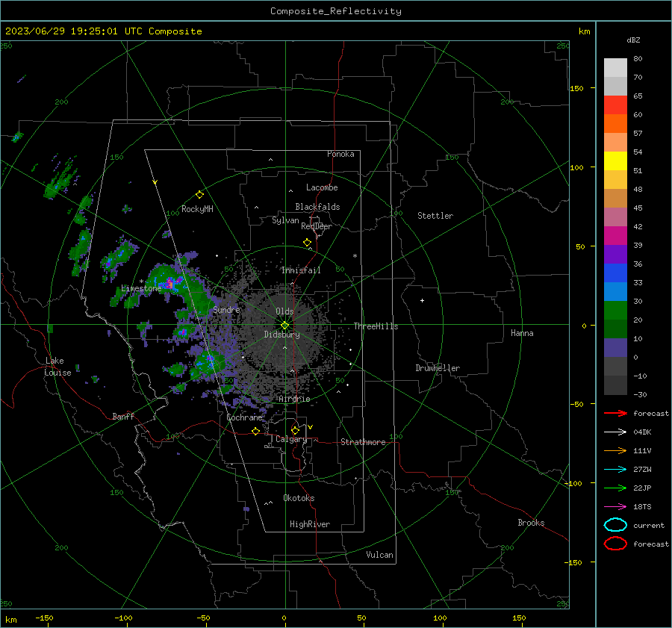
Task: Click the cyan 'current' ellipse icon
Action: point(615,525)
